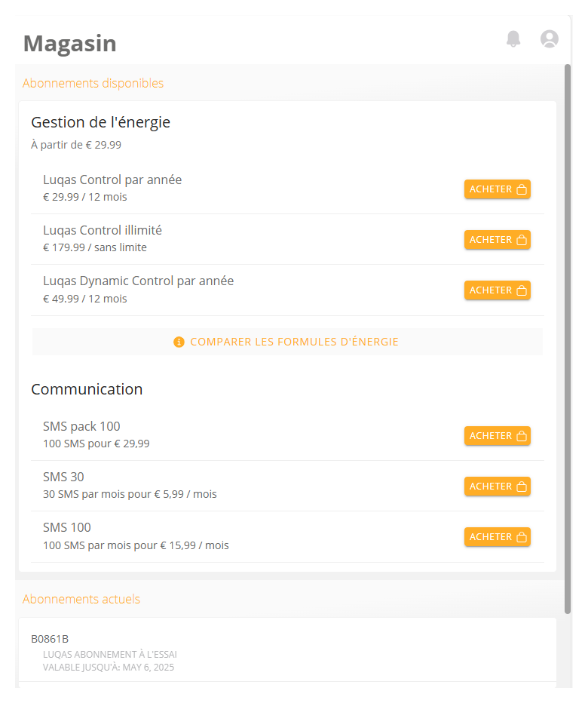Click the Abonnements disponibles section heading
This screenshot has height=703, width=588.
(x=93, y=84)
